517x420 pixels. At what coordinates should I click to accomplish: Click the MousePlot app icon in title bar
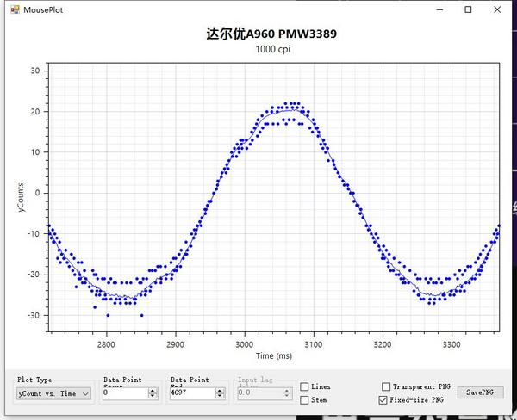tap(15, 9)
